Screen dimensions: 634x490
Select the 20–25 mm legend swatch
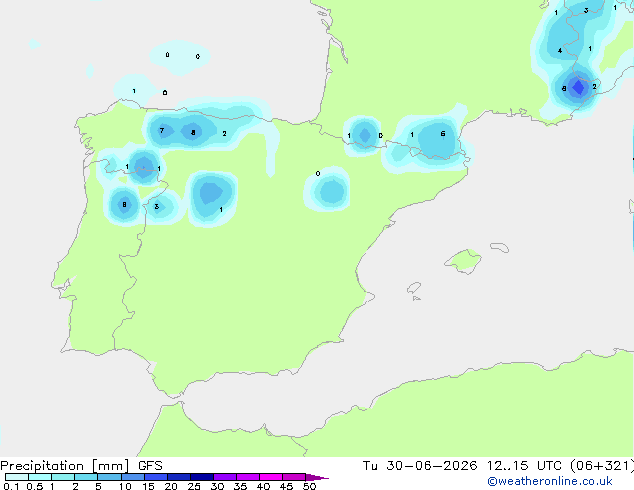[x=178, y=477]
